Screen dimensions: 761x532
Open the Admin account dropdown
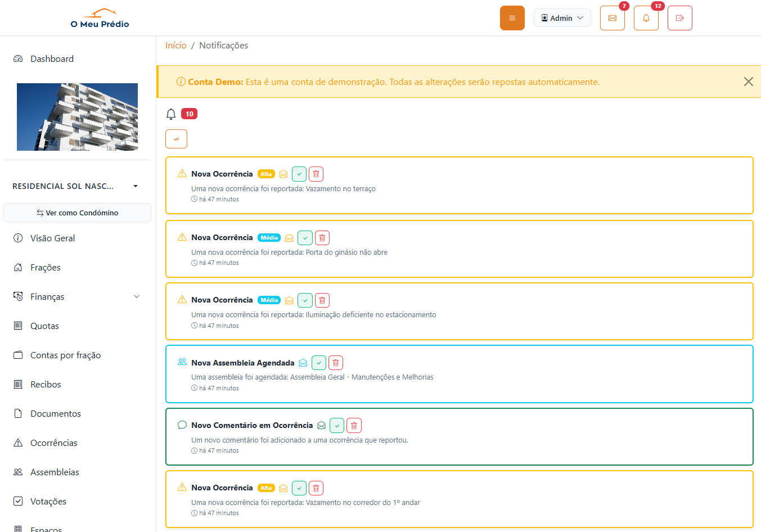(x=562, y=17)
